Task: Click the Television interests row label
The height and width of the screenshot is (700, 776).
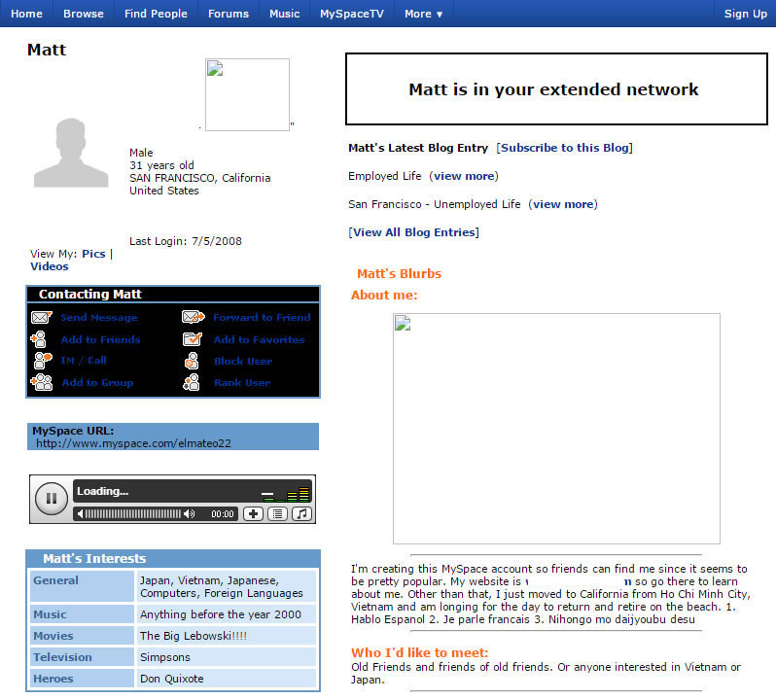Action: [63, 657]
